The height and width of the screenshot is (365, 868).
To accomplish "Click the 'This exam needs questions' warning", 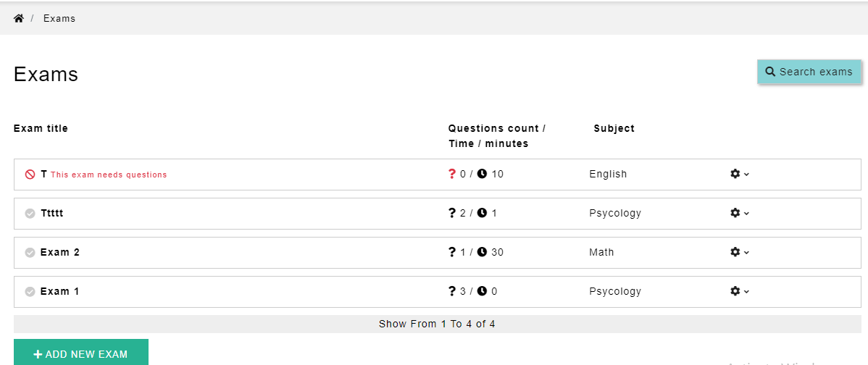I will (x=109, y=175).
